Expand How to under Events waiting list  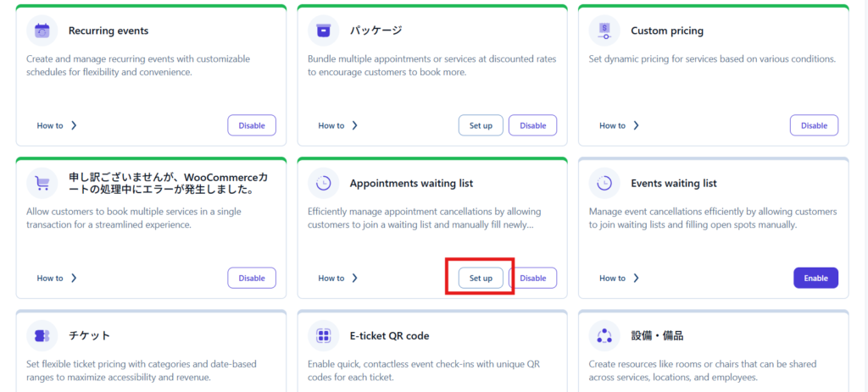(x=620, y=278)
